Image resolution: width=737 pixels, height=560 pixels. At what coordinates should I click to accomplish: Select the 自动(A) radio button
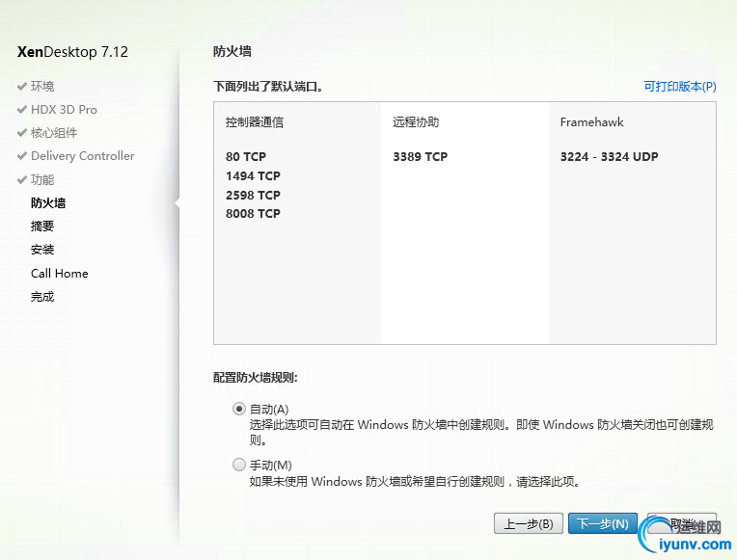pos(239,409)
